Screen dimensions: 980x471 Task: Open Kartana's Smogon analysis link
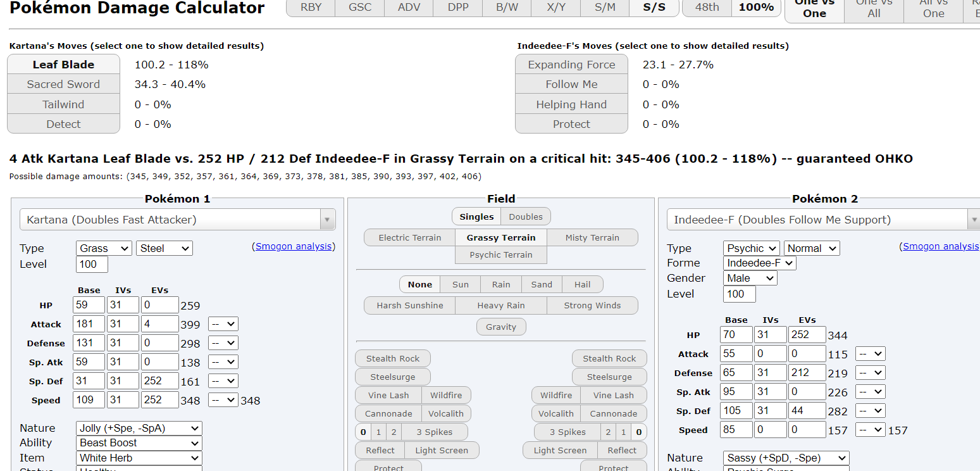(294, 246)
